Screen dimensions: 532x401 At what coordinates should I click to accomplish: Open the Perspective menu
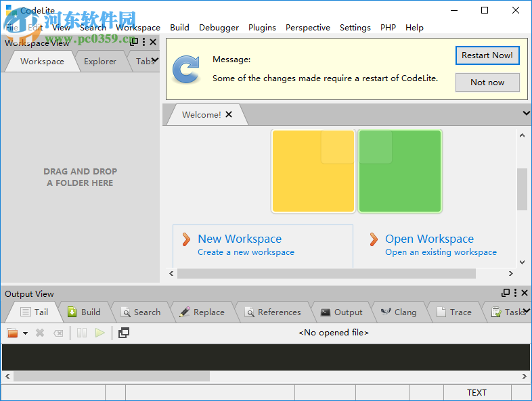click(308, 28)
